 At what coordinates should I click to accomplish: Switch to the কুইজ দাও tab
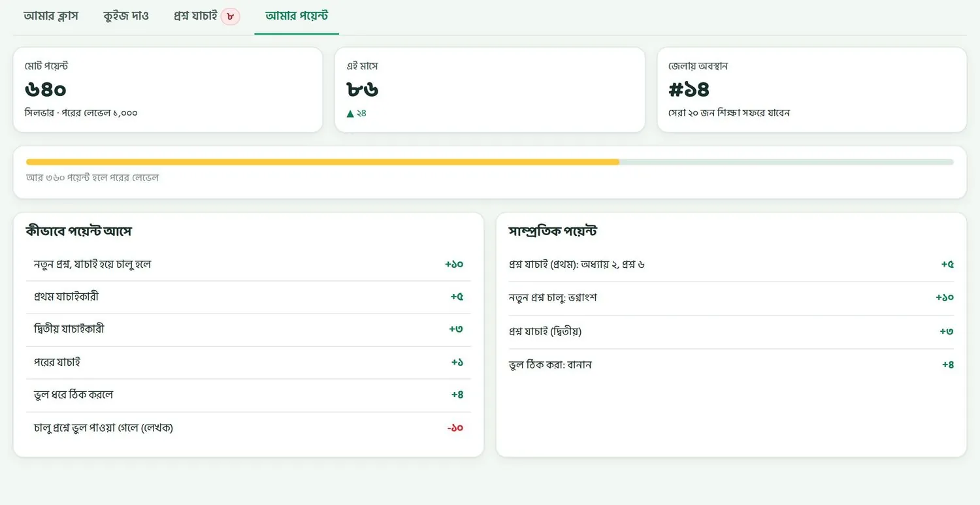[x=126, y=16]
